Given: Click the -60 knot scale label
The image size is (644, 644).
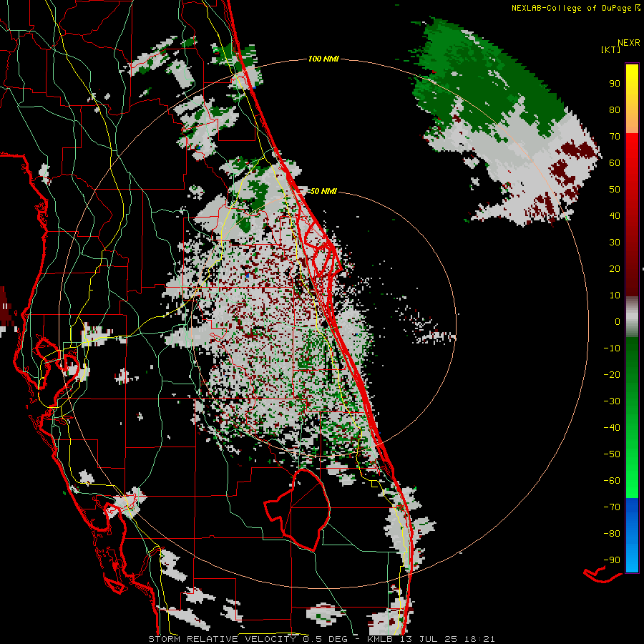Looking at the screenshot, I should (x=612, y=481).
